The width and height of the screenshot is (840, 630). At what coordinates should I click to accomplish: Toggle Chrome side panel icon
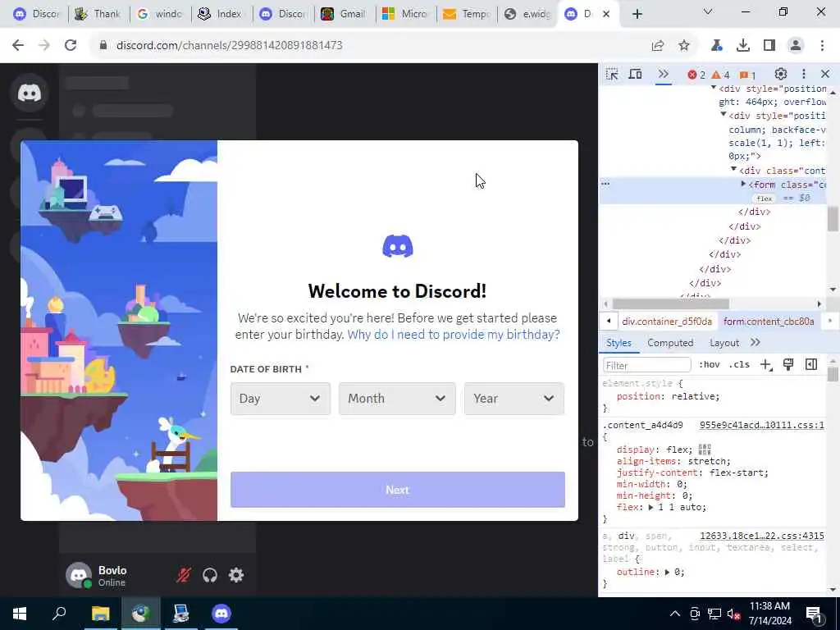(769, 46)
